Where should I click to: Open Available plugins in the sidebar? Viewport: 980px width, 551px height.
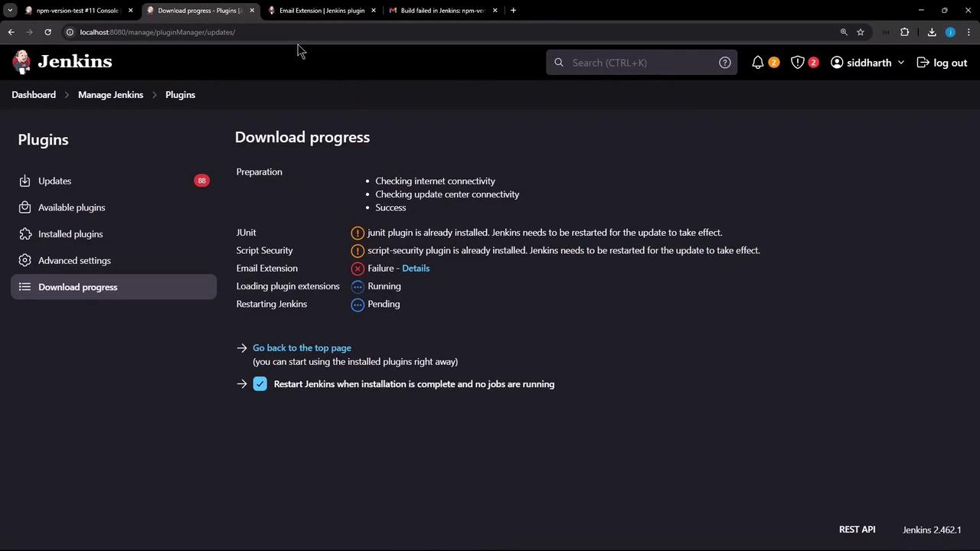click(113, 207)
